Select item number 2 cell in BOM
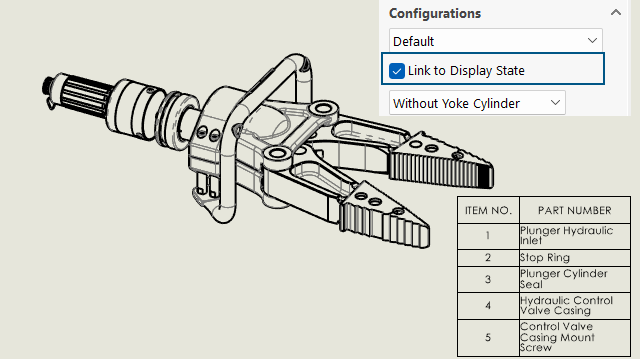The image size is (640, 360). point(488,258)
